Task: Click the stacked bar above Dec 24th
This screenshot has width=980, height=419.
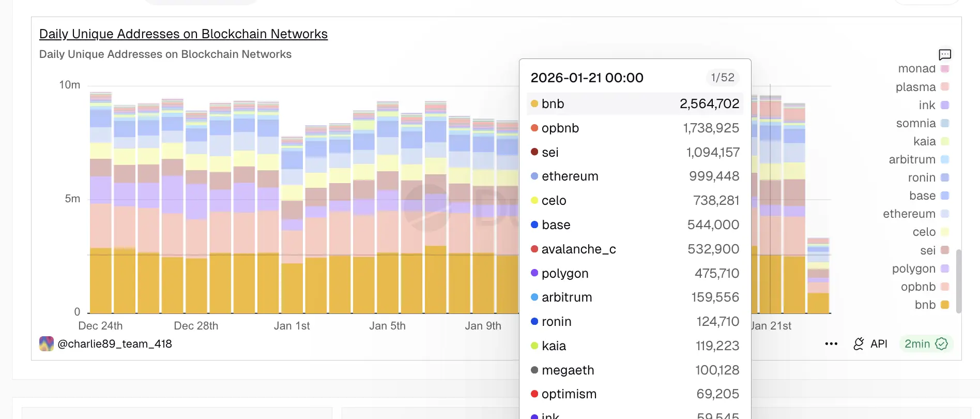Action: click(x=101, y=203)
